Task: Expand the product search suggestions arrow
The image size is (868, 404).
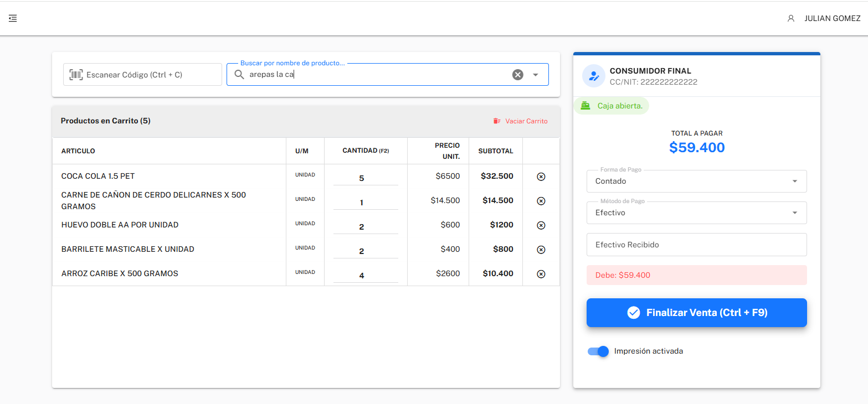Action: [x=536, y=75]
